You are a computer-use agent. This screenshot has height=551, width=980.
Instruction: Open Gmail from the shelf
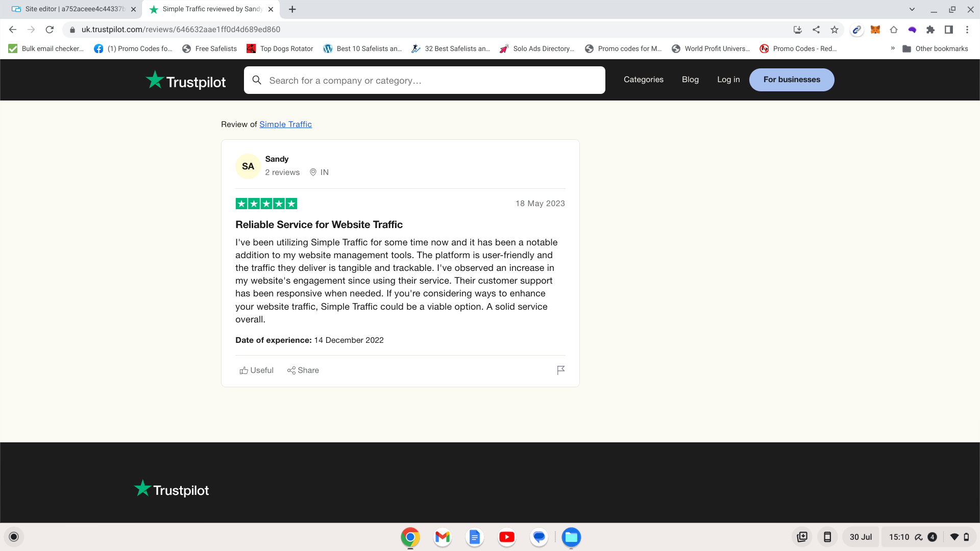[x=443, y=537]
